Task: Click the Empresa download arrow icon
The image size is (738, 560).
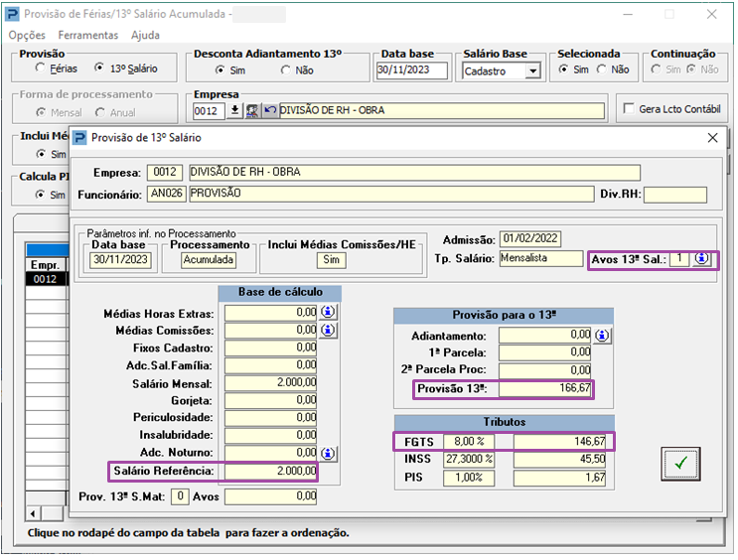Action: pyautogui.click(x=235, y=110)
